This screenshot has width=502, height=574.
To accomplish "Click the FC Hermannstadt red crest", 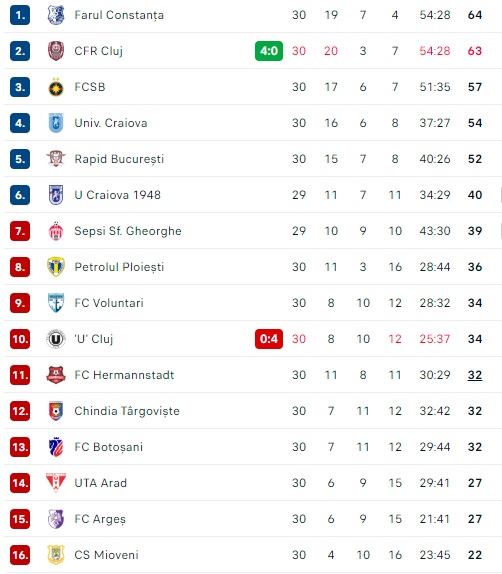I will coord(56,375).
